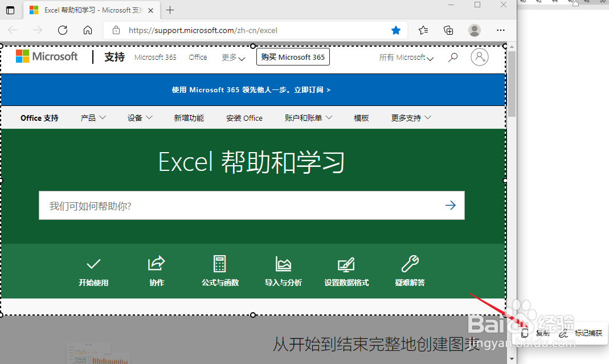This screenshot has height=364, width=609.
Task: Open the 设置数据格式 icon
Action: pyautogui.click(x=346, y=264)
